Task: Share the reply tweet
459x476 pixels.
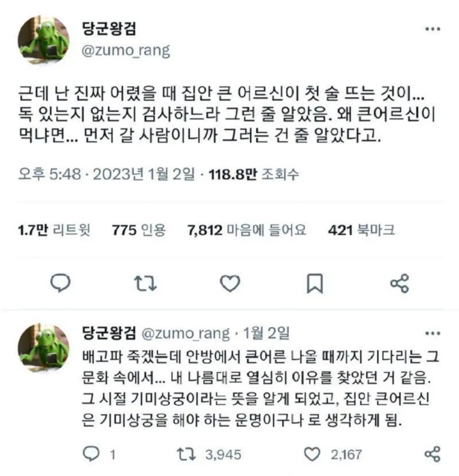Action: (x=432, y=454)
